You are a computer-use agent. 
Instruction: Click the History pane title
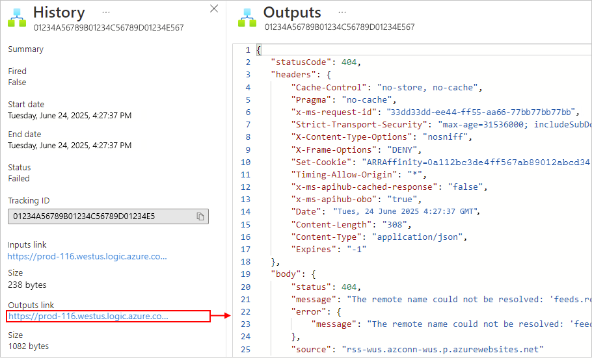pyautogui.click(x=59, y=12)
